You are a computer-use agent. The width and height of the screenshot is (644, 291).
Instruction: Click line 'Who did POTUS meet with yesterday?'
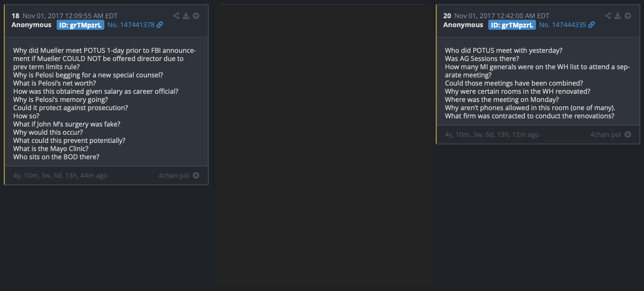point(503,50)
